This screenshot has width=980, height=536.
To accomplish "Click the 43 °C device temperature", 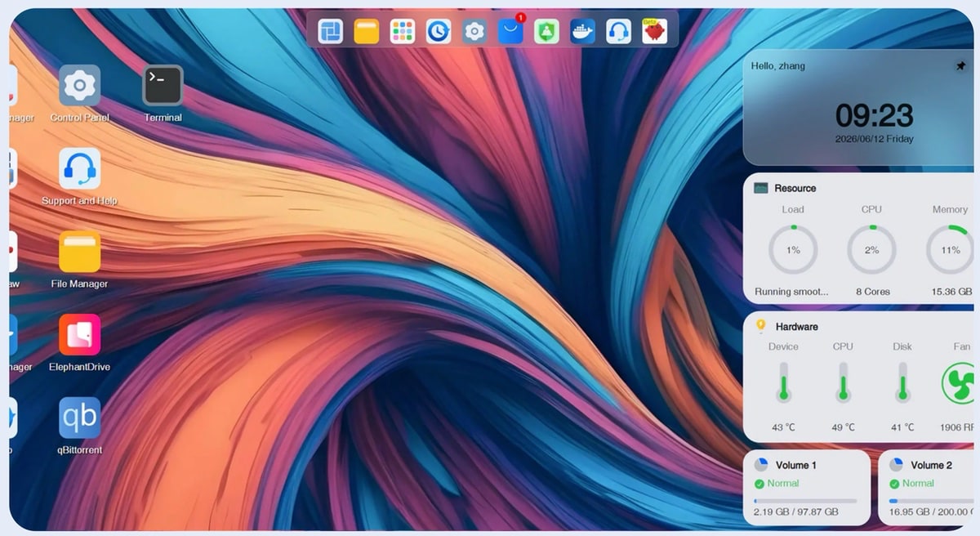I will click(783, 427).
